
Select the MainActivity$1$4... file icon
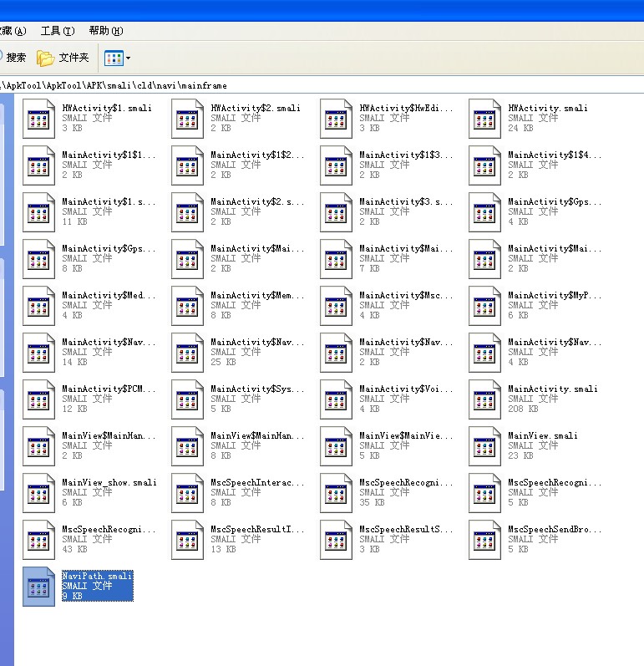coord(484,165)
